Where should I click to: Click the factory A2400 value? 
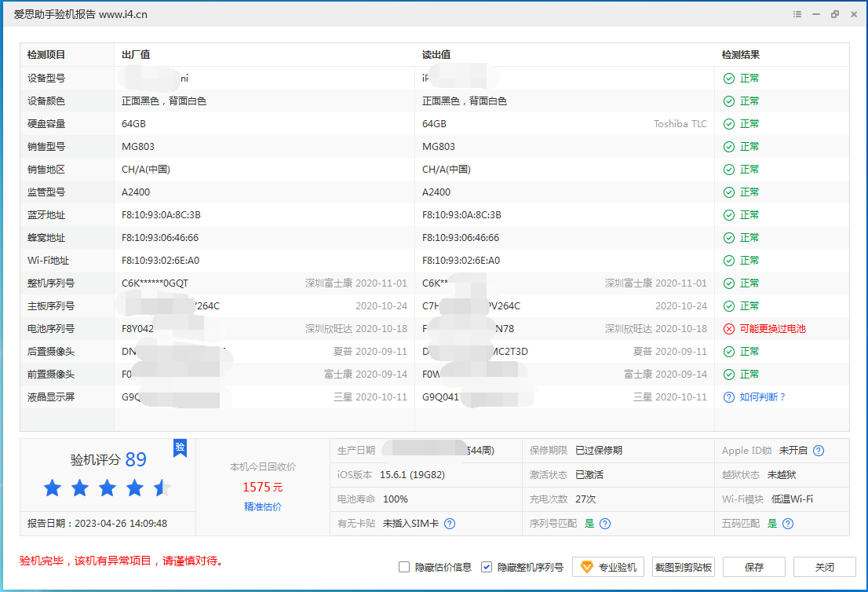(136, 192)
